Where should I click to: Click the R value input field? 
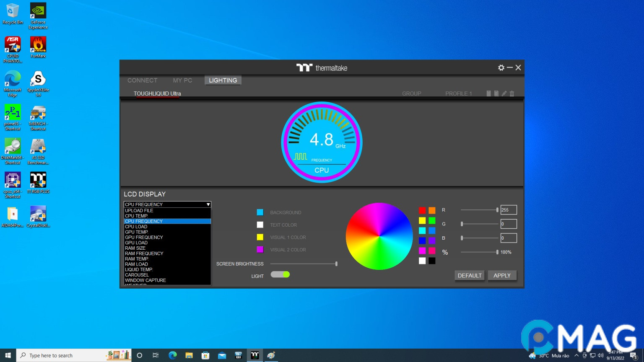pyautogui.click(x=509, y=210)
